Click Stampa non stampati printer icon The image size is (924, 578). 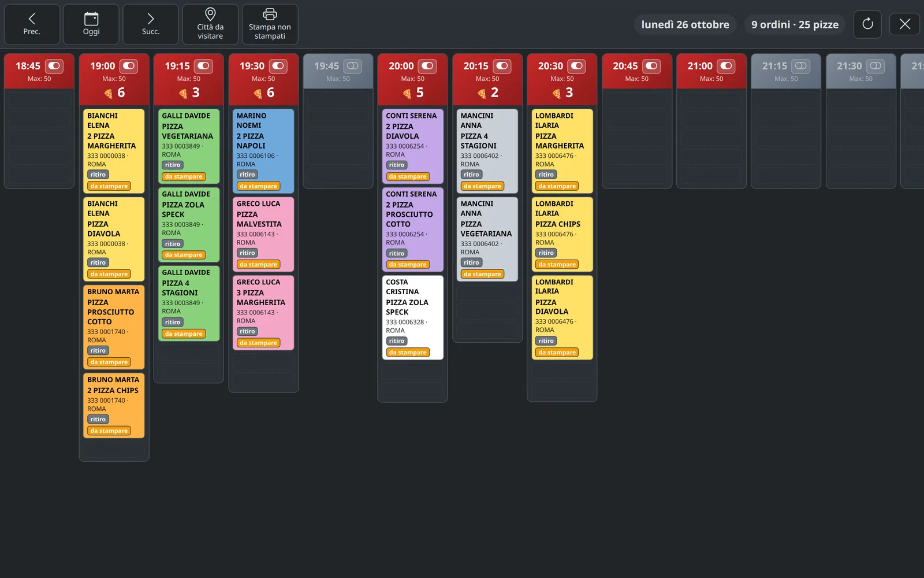(x=270, y=24)
